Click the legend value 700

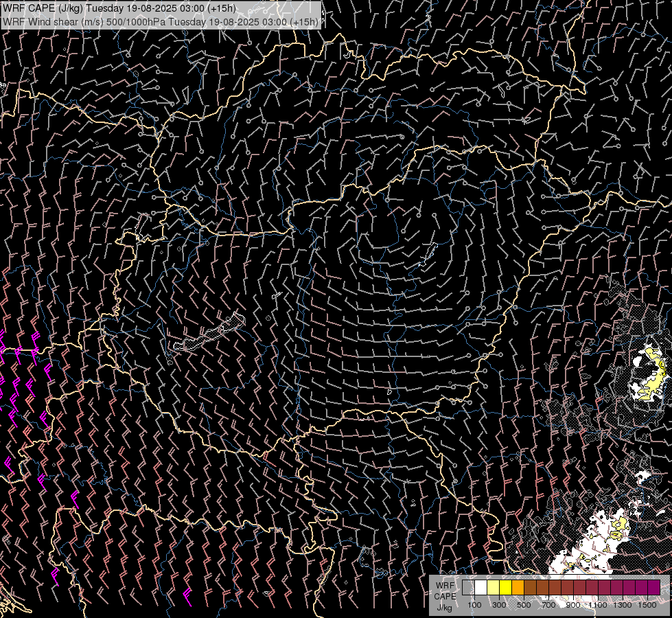[548, 605]
